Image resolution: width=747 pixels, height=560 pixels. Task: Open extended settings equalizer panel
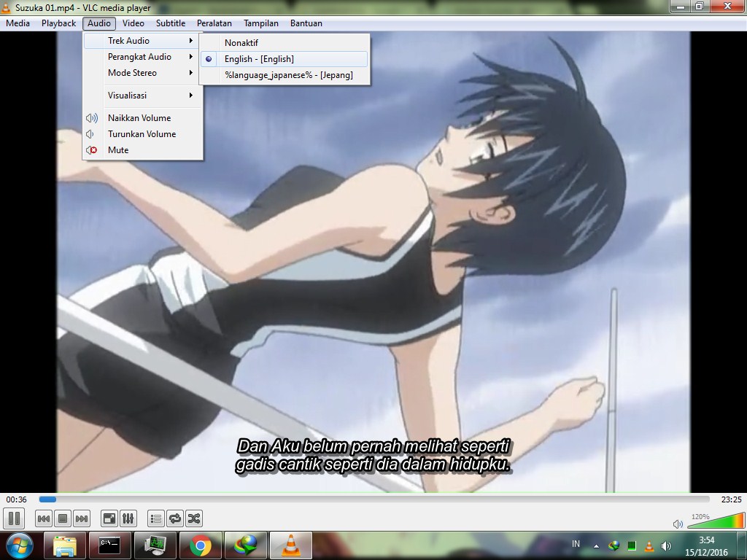click(x=128, y=518)
